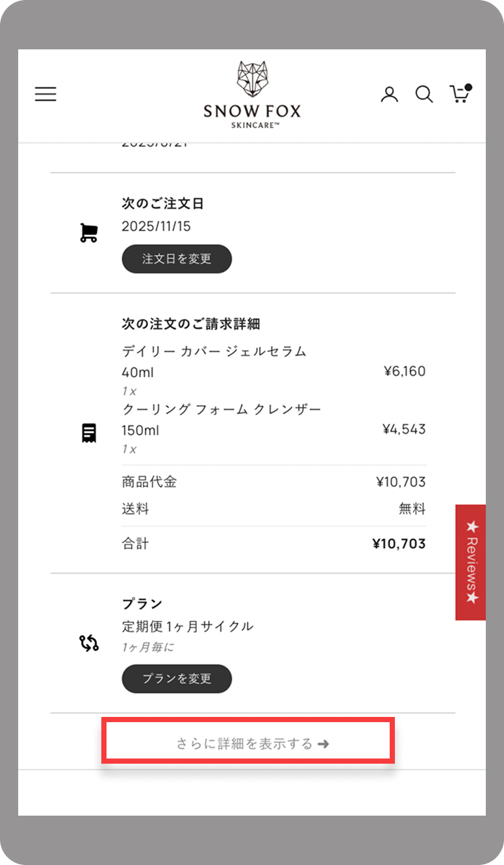The image size is (504, 865).
Task: Click the Snow Fox Skincare logo
Action: (x=252, y=95)
